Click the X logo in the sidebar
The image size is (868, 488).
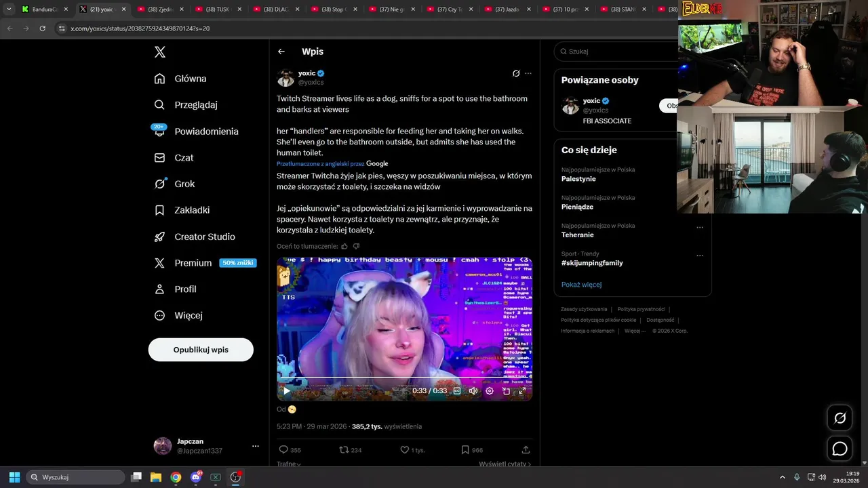(x=159, y=52)
